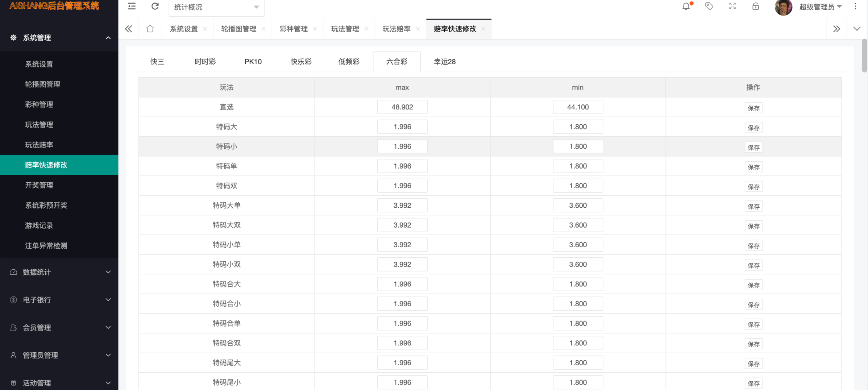
Task: Click the tag icon in header
Action: (x=709, y=7)
